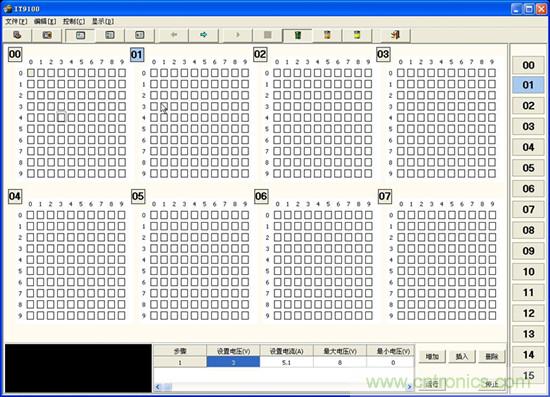
Task: Select sidebar button 08
Action: [528, 230]
